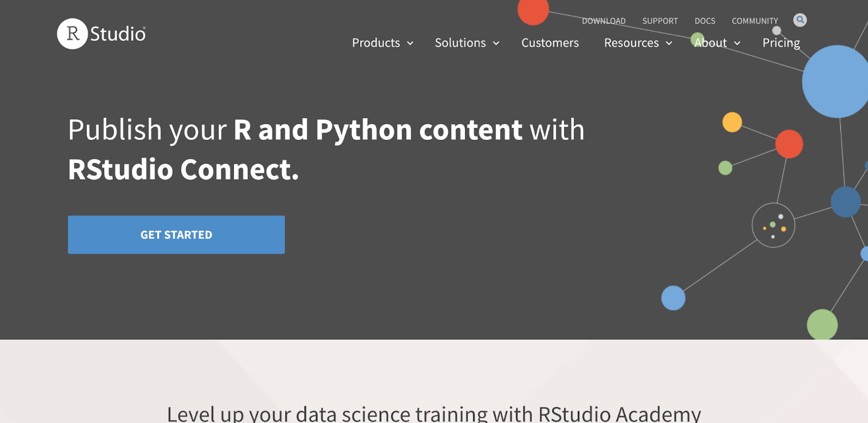Open the Customers menu item

coord(550,43)
